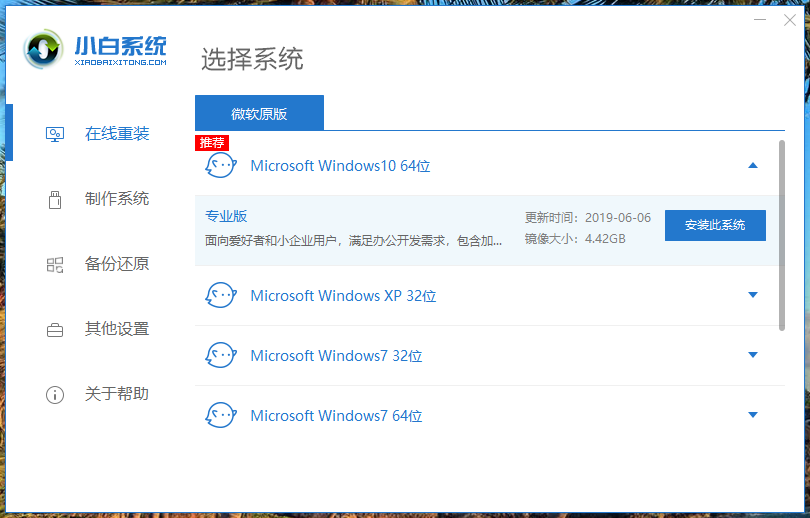Click the Windows7 32位 mascot icon

pyautogui.click(x=220, y=355)
